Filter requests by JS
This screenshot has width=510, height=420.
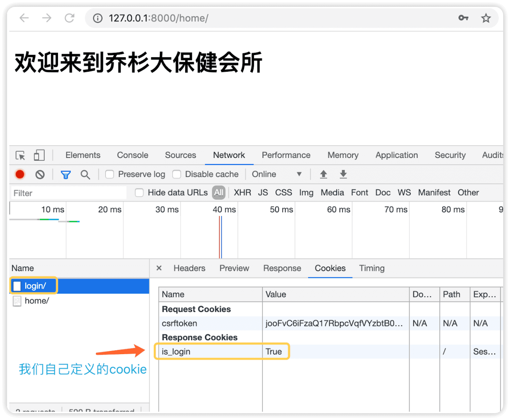click(263, 193)
